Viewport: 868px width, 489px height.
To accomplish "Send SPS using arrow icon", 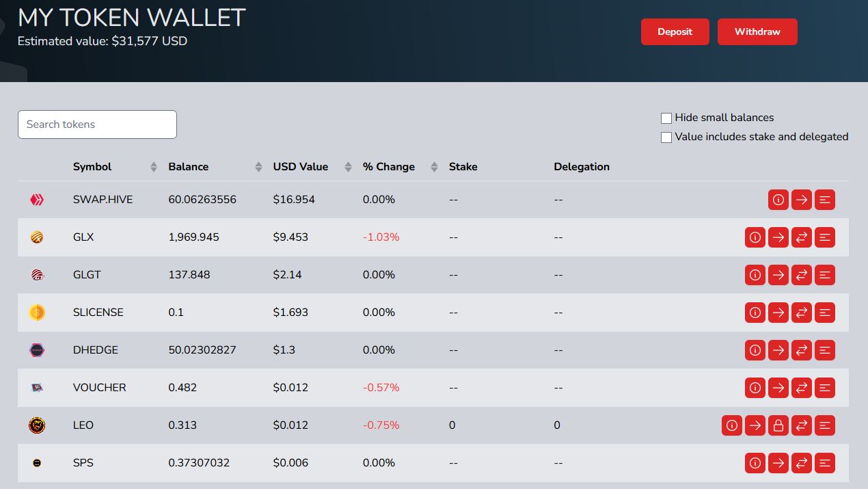I will click(778, 463).
